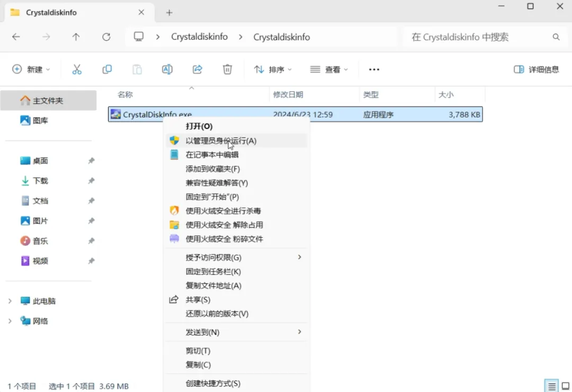Click the Paste clipboard icon in toolbar
This screenshot has height=392, width=572.
(137, 69)
